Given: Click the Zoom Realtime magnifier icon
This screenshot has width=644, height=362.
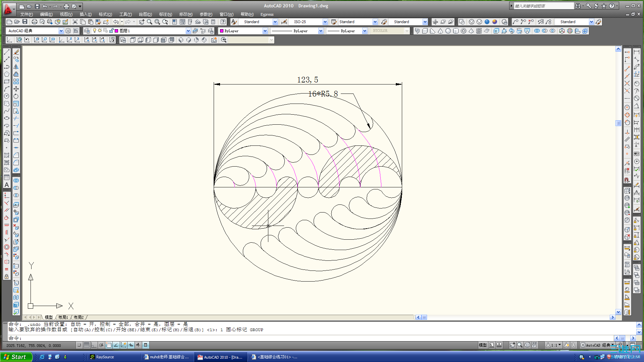Looking at the screenshot, I should [149, 22].
